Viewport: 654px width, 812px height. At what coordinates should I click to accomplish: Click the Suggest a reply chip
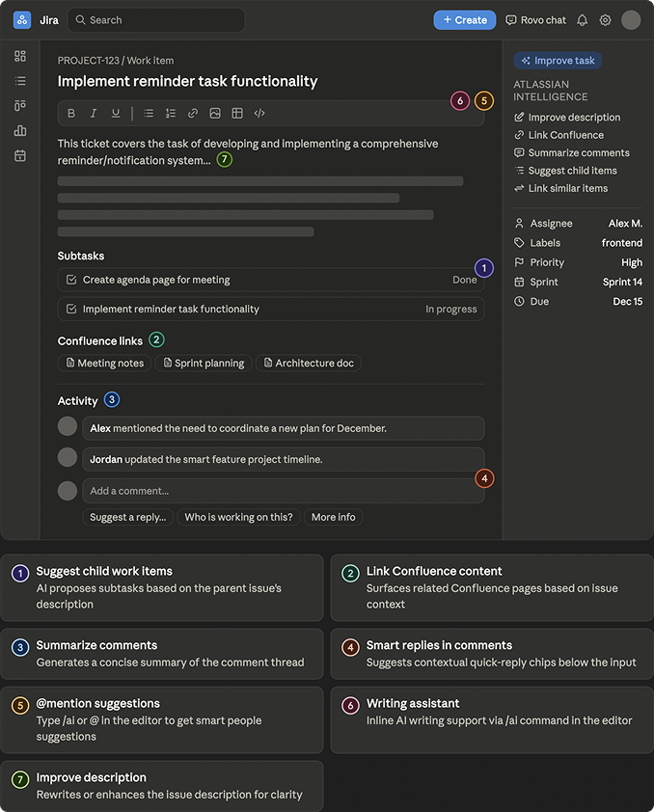pyautogui.click(x=128, y=517)
